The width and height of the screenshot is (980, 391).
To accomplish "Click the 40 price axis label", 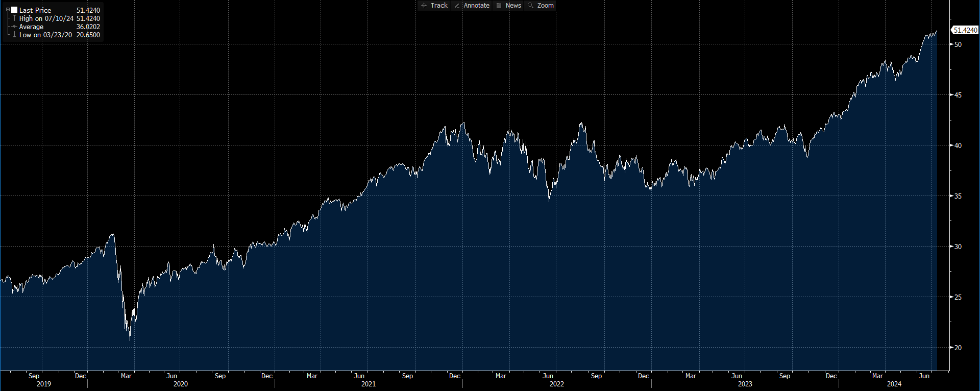I will [x=958, y=145].
